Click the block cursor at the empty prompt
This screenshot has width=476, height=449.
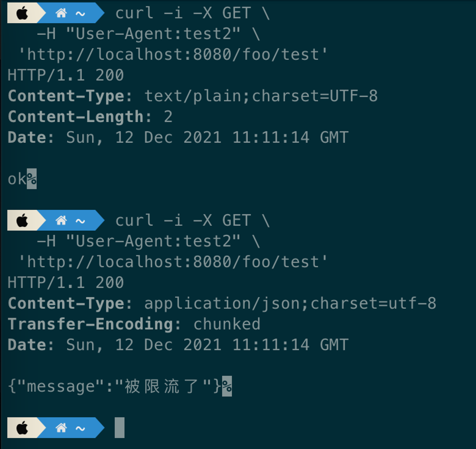click(x=119, y=428)
